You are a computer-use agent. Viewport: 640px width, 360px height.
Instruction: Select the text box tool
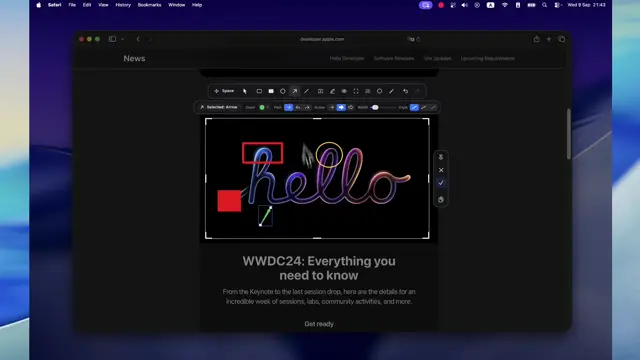(320, 91)
